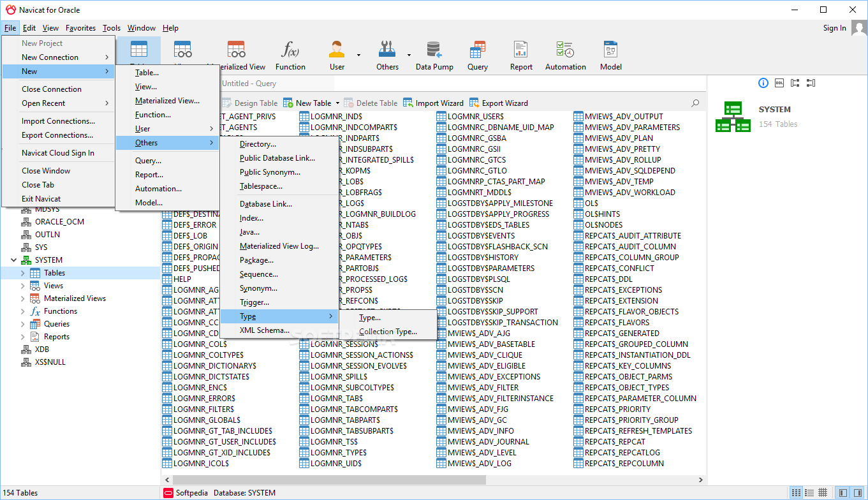Image resolution: width=868 pixels, height=500 pixels.
Task: Toggle the left navigation pane visibility
Action: coord(843,492)
